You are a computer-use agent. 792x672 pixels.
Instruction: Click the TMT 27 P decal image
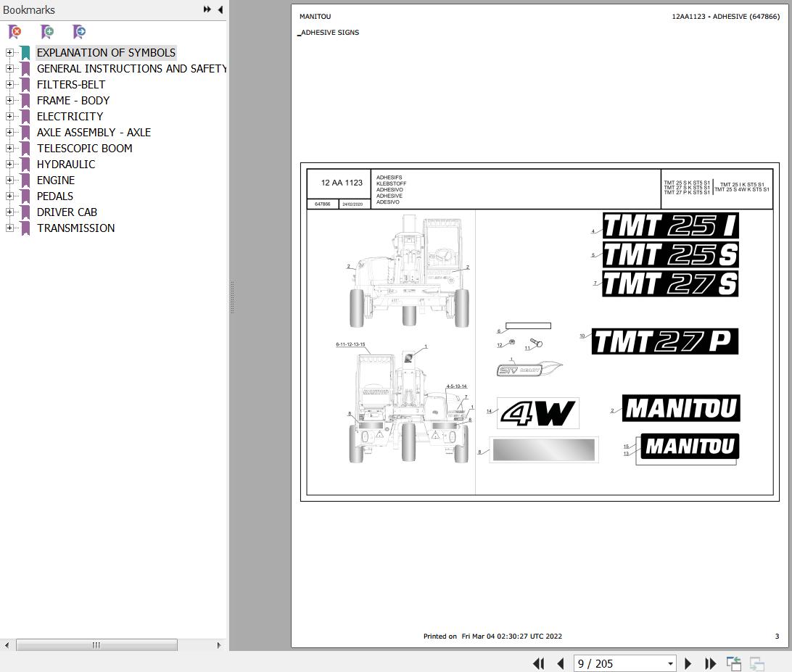[664, 341]
